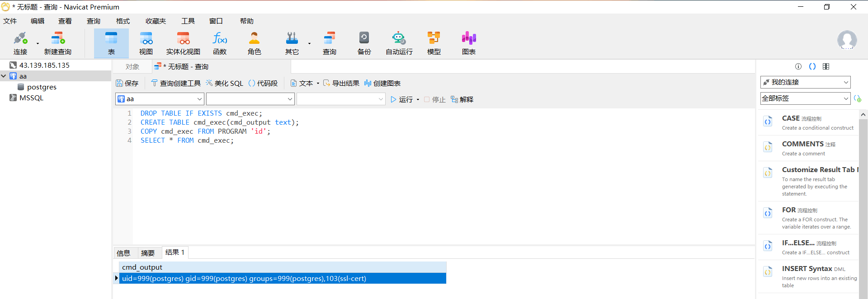Viewport: 868px width, 299px height.
Task: Open the 收藏夹 (Favorites) menu
Action: pyautogui.click(x=156, y=21)
